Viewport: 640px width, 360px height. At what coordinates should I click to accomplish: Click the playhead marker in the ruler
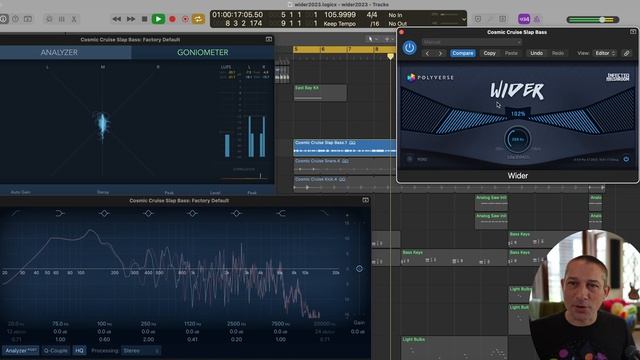click(x=390, y=56)
